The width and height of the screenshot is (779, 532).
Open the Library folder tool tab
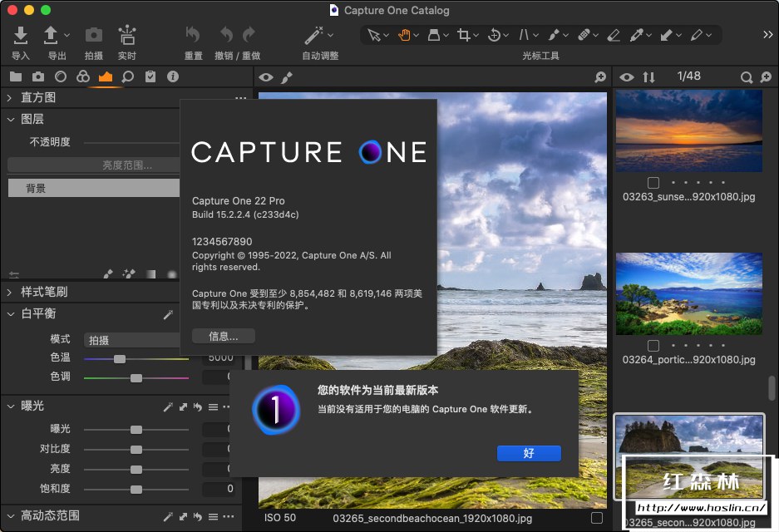click(15, 76)
